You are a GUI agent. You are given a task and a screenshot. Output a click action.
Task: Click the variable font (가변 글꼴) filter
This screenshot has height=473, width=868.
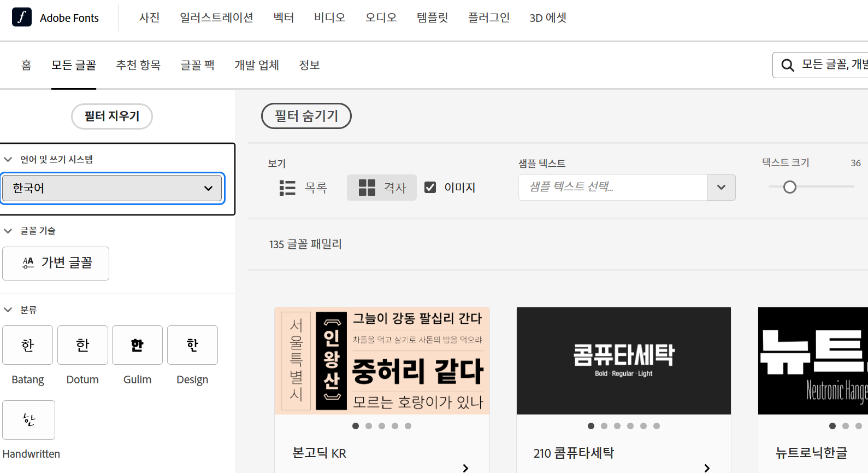coord(56,264)
